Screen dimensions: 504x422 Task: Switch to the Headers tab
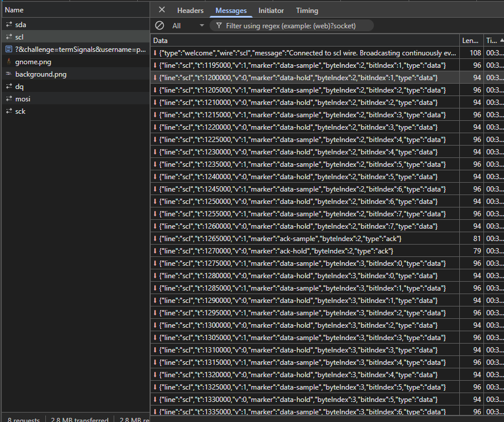(x=190, y=11)
